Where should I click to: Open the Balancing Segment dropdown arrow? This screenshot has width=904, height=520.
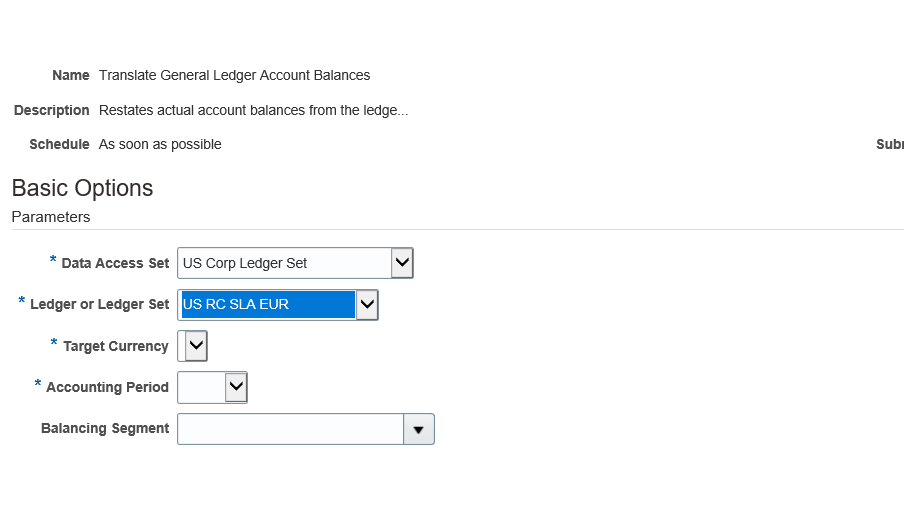click(419, 429)
